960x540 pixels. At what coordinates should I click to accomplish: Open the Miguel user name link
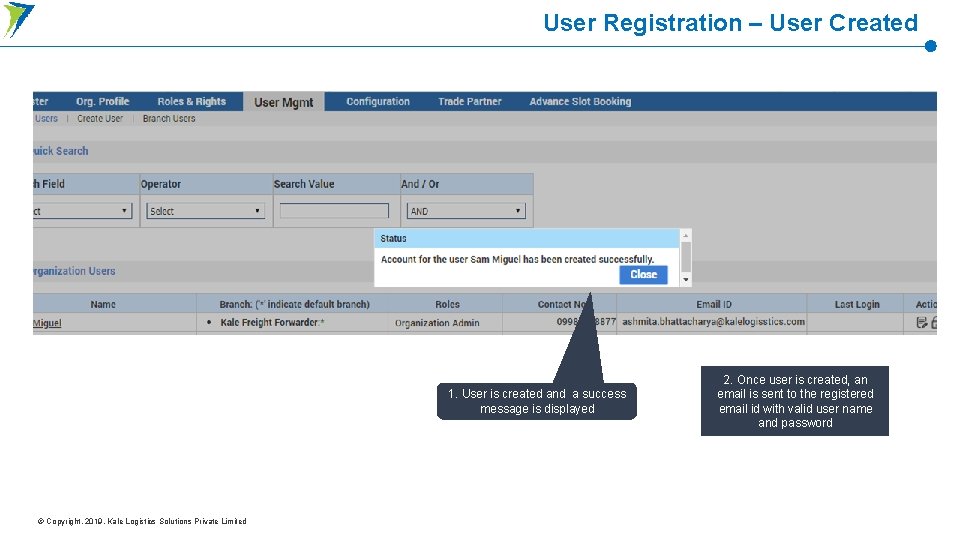coord(47,323)
